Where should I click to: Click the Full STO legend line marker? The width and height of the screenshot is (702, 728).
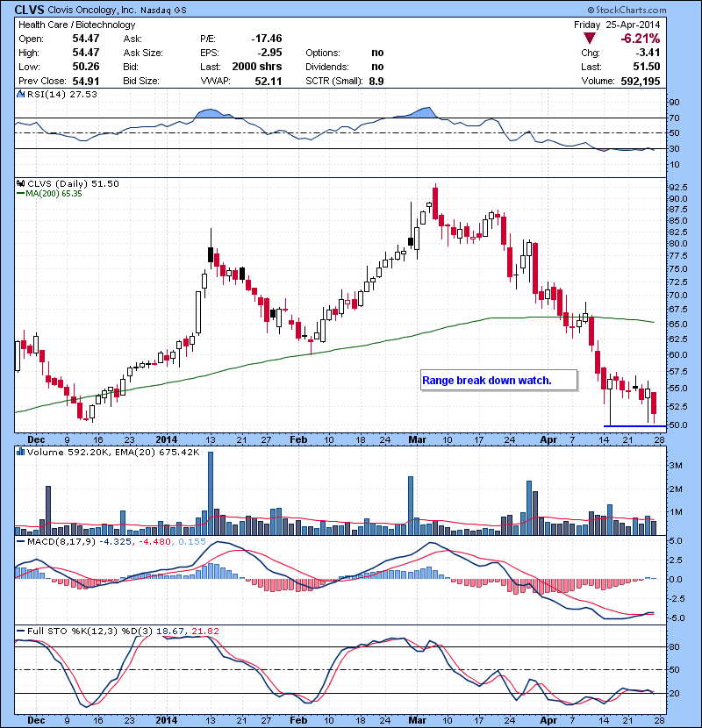(x=20, y=631)
